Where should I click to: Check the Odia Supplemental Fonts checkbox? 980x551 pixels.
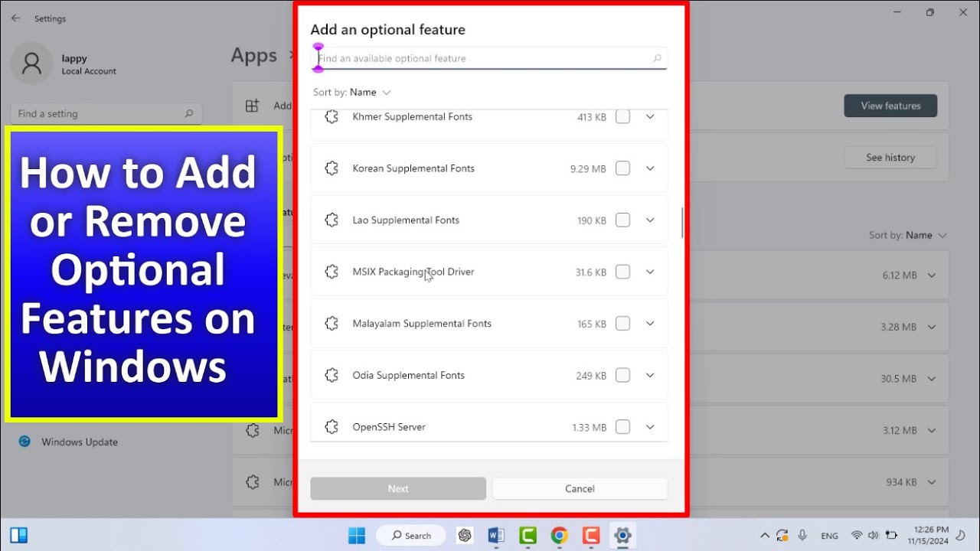pyautogui.click(x=623, y=375)
